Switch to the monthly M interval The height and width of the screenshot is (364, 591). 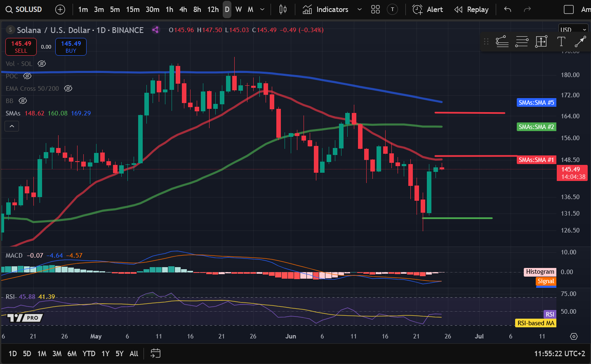pyautogui.click(x=250, y=9)
